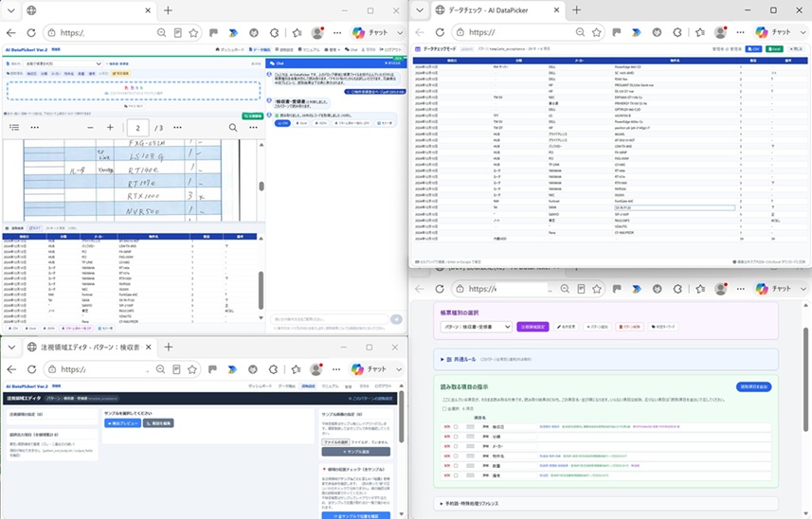Favorite star icon in 注視領域エディタ address bar
Image resolution: width=812 pixels, height=519 pixels.
tap(192, 369)
